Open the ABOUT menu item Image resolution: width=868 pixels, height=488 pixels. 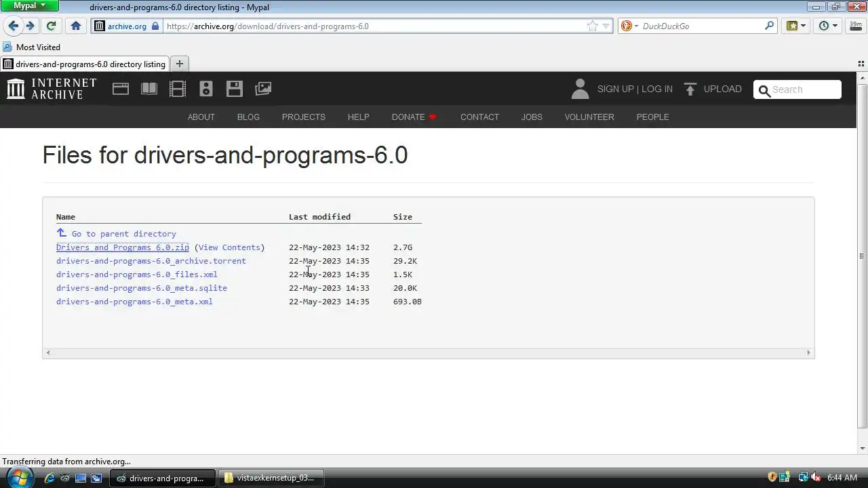[201, 117]
